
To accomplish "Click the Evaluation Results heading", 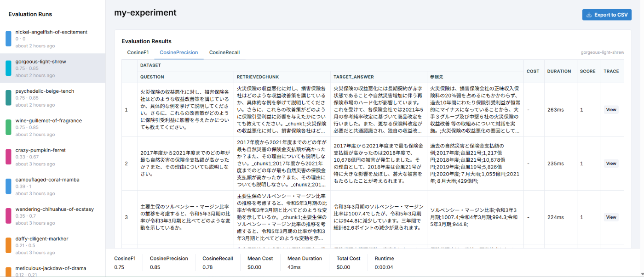I will click(146, 41).
